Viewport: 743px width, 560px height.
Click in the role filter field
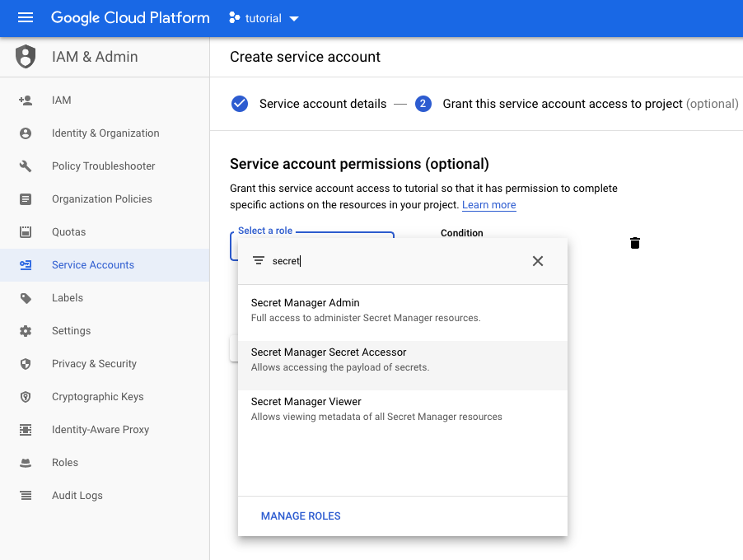pyautogui.click(x=397, y=261)
